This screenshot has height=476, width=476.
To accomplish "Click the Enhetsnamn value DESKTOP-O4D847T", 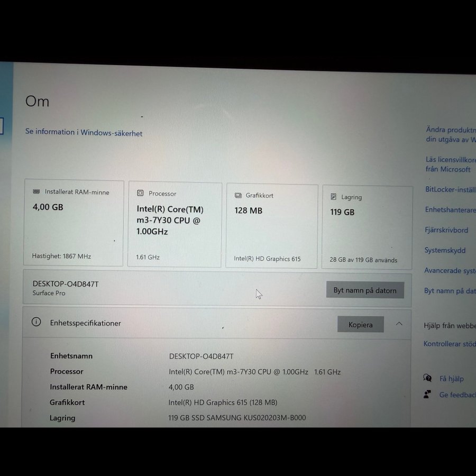I will (202, 356).
